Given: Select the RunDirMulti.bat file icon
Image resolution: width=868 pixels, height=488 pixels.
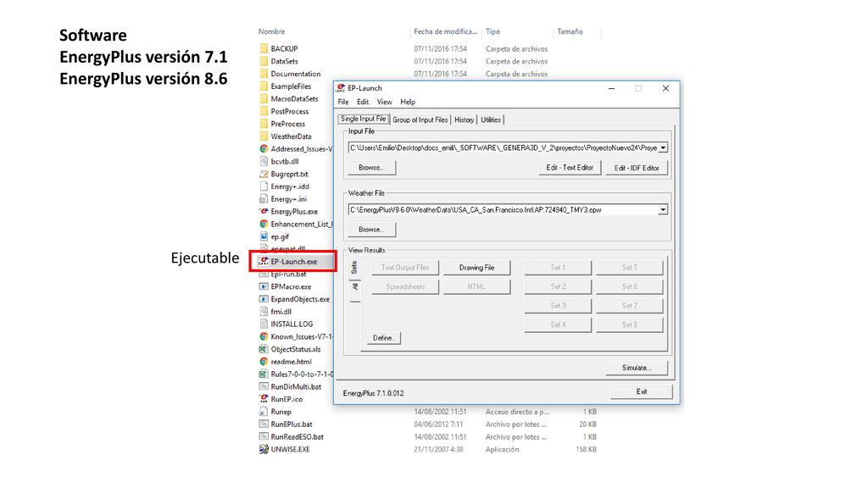Looking at the screenshot, I should (264, 386).
